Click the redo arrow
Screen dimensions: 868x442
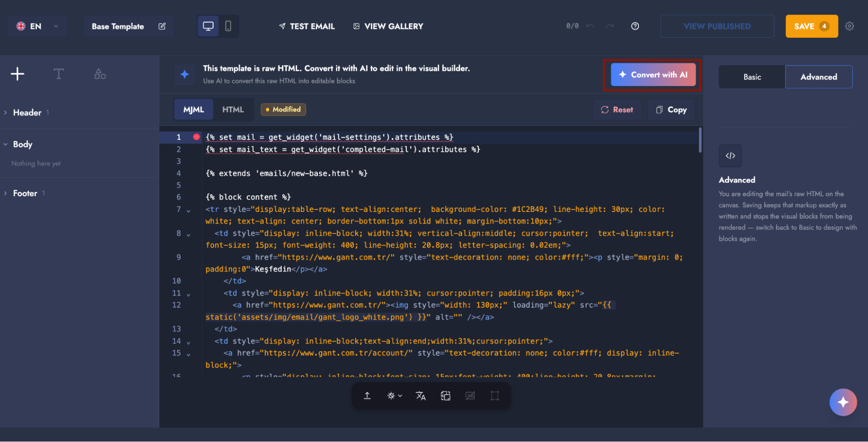coord(610,26)
